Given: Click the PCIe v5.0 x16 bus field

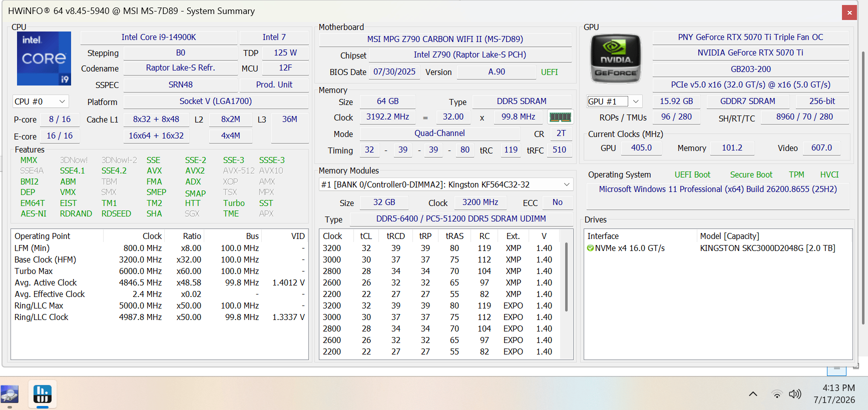Looking at the screenshot, I should coord(750,84).
